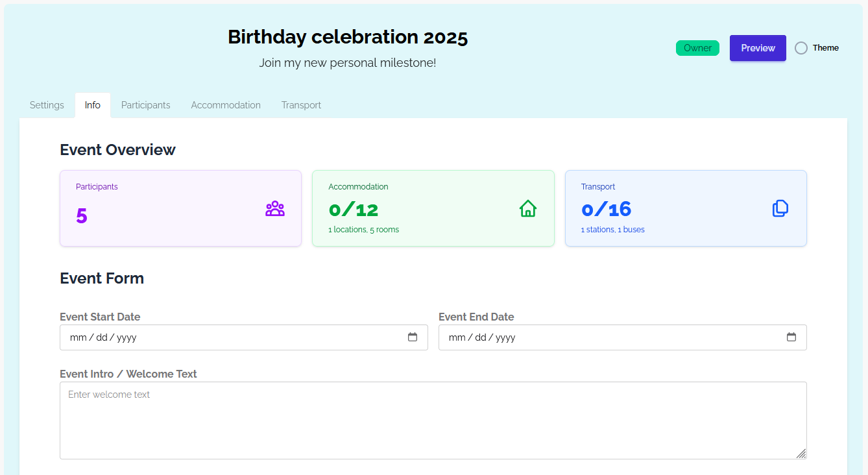Switch to the Accommodation tab
Viewport: 868px width, 475px height.
point(225,104)
